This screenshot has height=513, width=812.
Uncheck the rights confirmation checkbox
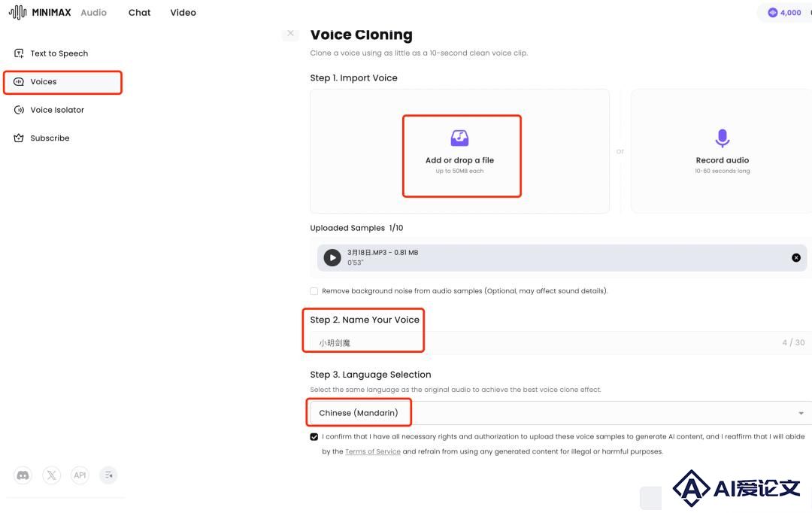(x=314, y=437)
